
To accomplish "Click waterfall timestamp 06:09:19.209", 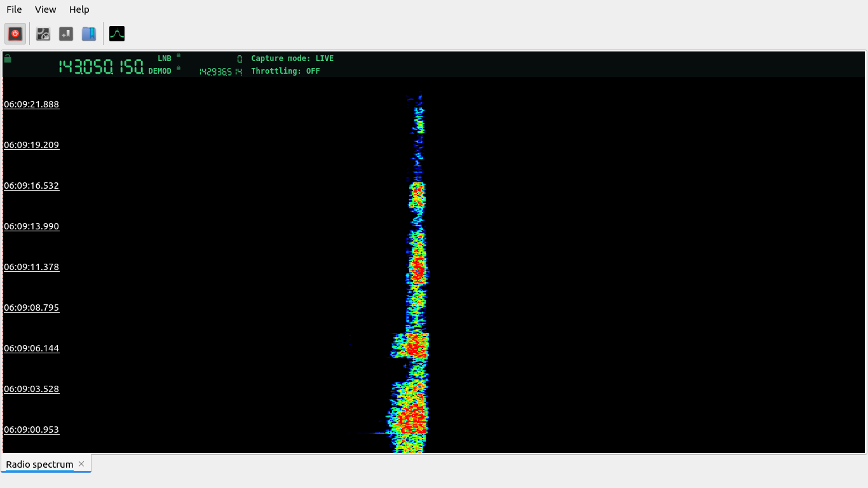I will tap(31, 145).
